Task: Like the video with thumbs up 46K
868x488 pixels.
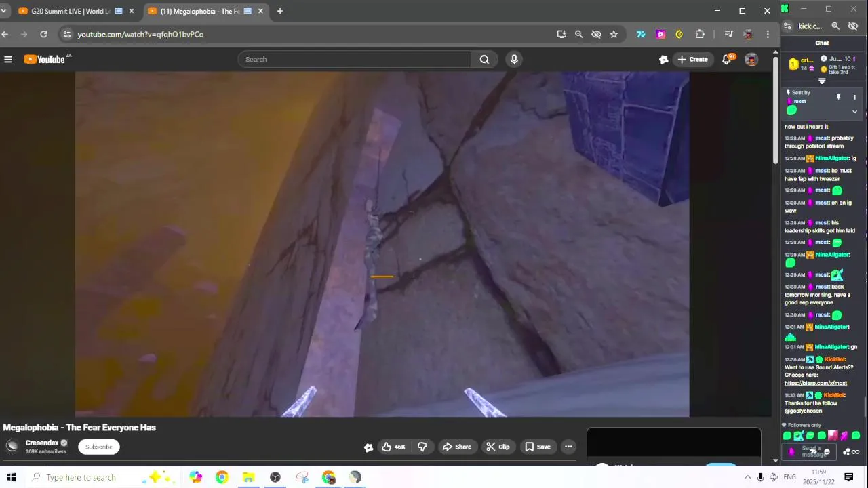Action: pyautogui.click(x=393, y=447)
